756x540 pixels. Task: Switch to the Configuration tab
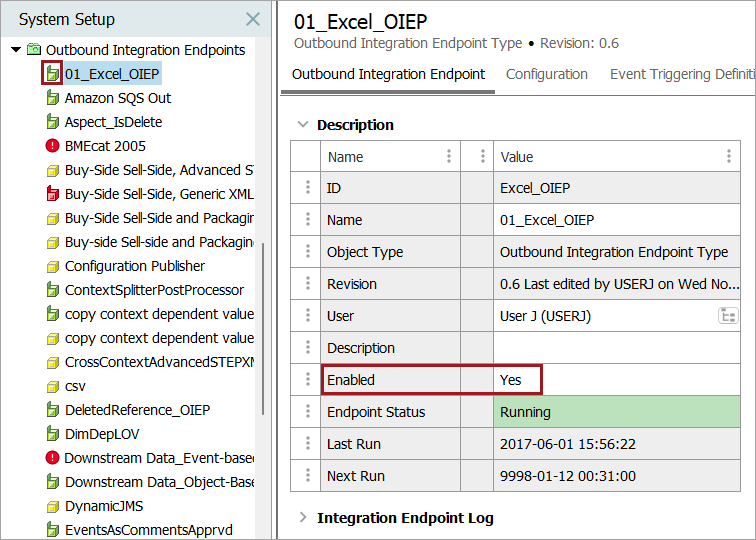point(546,74)
